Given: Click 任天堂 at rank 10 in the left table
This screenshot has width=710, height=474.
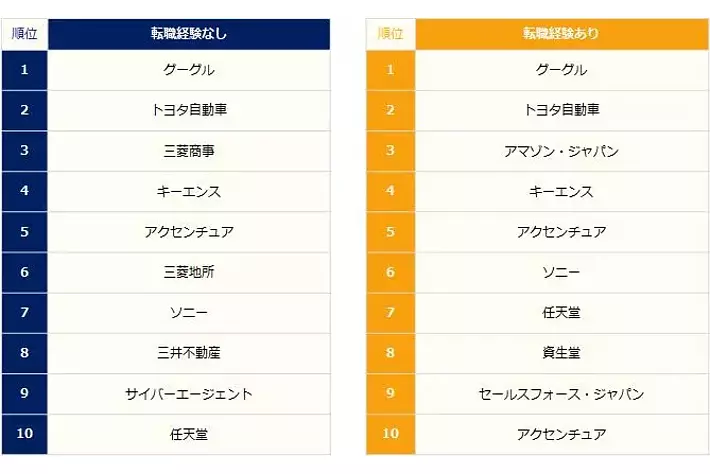Looking at the screenshot, I should 188,434.
